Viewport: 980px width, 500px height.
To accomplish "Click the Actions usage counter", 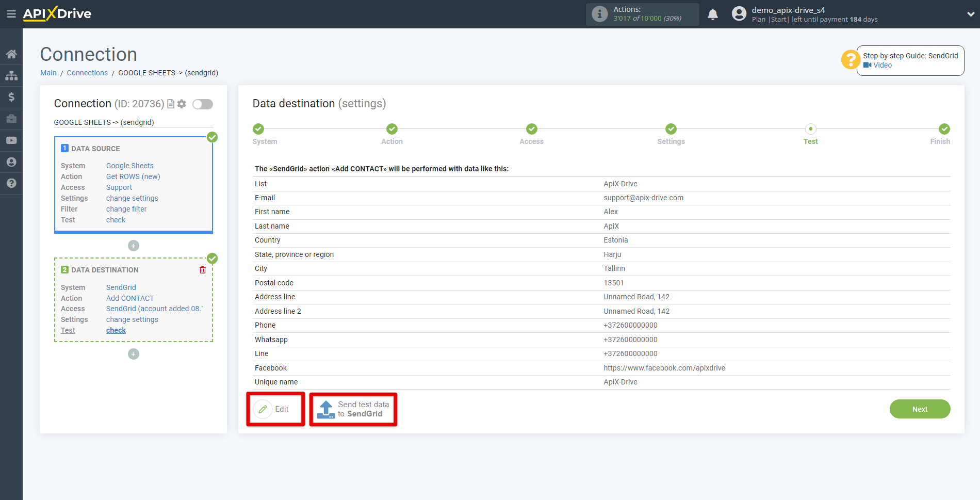I will click(647, 18).
